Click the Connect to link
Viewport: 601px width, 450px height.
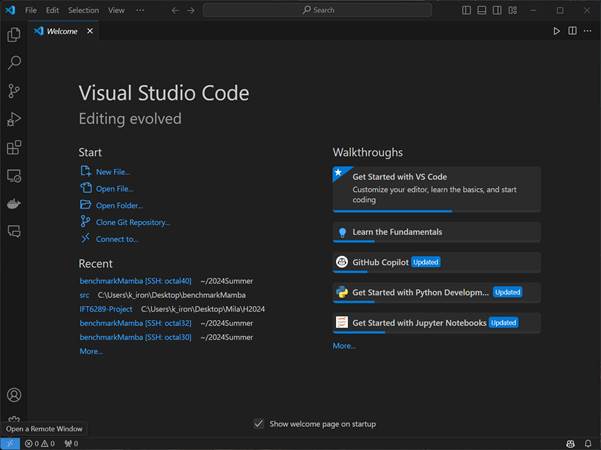coord(110,239)
